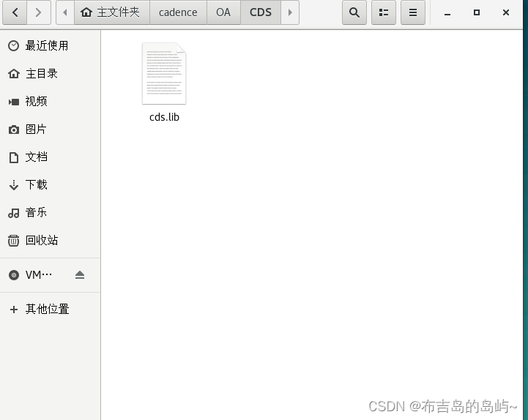Open the 图片 sidebar folder
Viewport: 528px width, 420px height.
point(36,130)
